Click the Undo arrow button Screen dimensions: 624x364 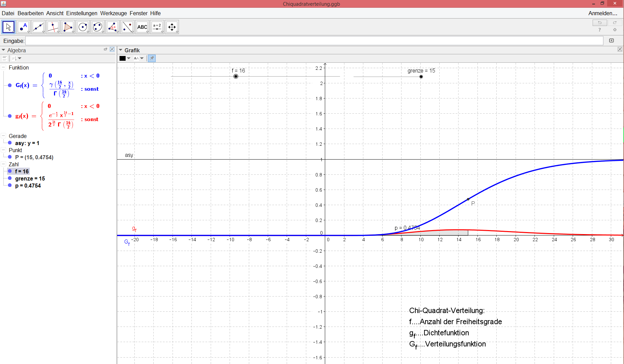[x=600, y=23]
